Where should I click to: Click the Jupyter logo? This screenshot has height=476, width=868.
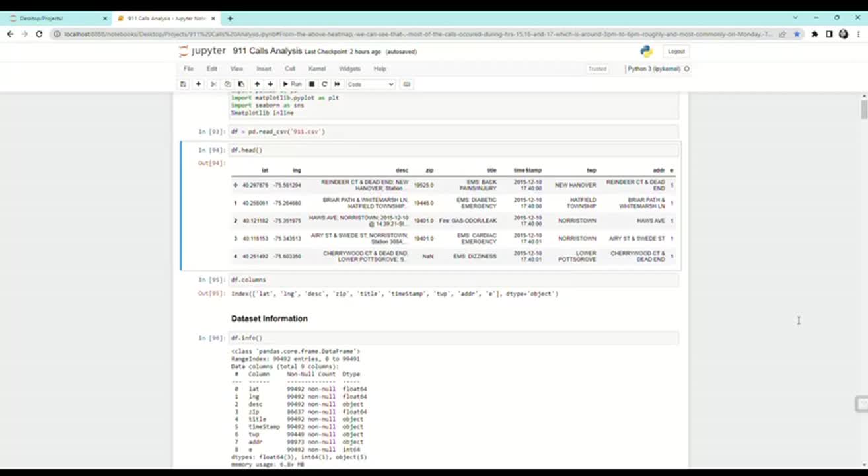click(202, 51)
